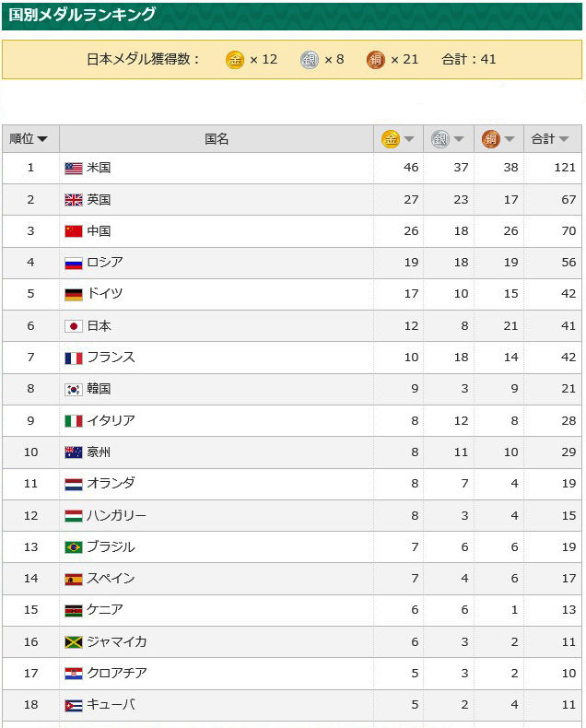Click the silver medal icon in Japan summary
This screenshot has height=728, width=586.
[x=310, y=59]
